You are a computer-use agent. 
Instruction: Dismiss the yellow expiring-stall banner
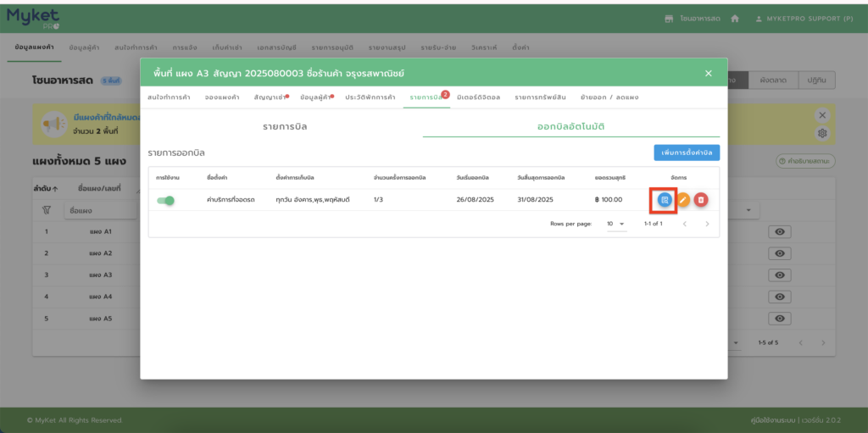tap(822, 115)
